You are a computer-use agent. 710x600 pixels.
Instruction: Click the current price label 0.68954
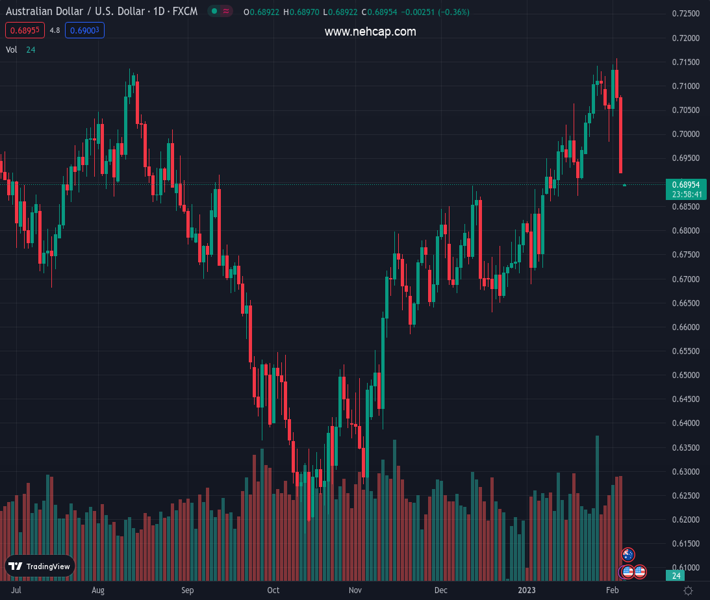pos(687,185)
